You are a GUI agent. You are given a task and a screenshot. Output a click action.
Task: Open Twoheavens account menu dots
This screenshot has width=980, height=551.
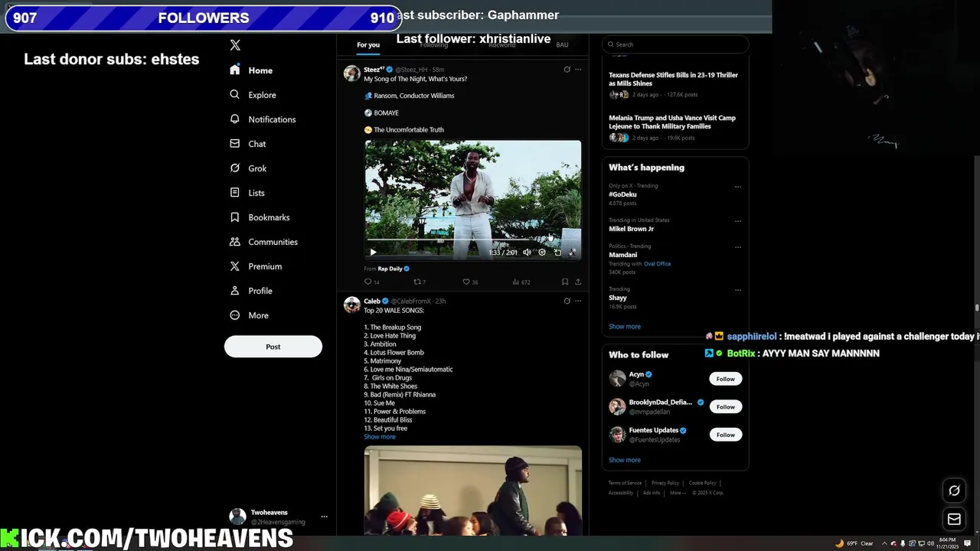[x=324, y=517]
